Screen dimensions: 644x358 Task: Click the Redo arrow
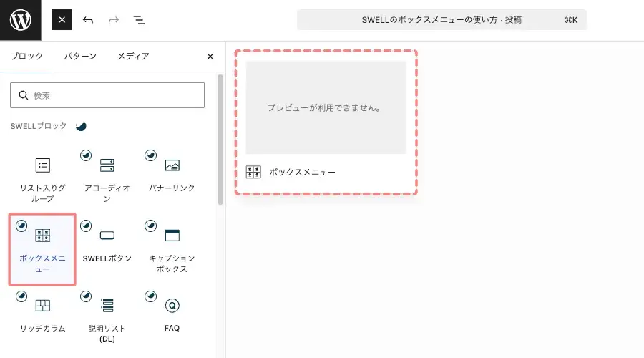pos(114,20)
